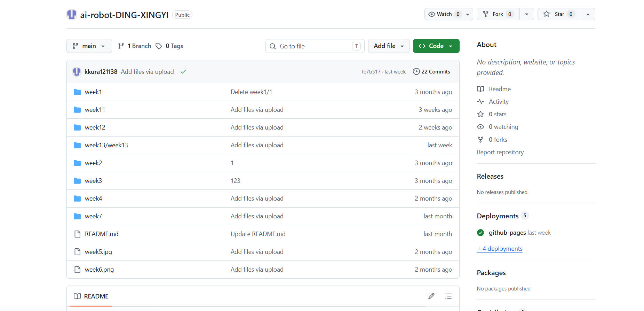Click the week4 folder icon
Screen dimensions: 644x311
(x=77, y=199)
